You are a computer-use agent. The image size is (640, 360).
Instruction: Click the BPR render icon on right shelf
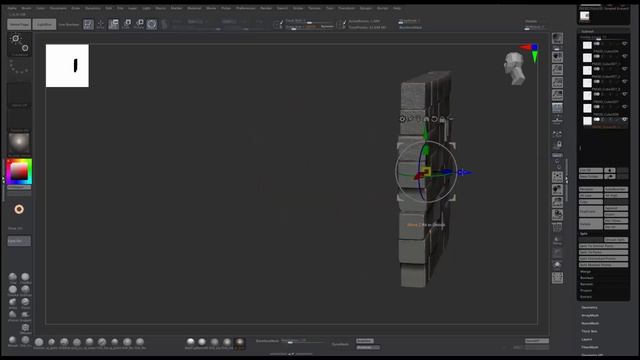pyautogui.click(x=557, y=38)
